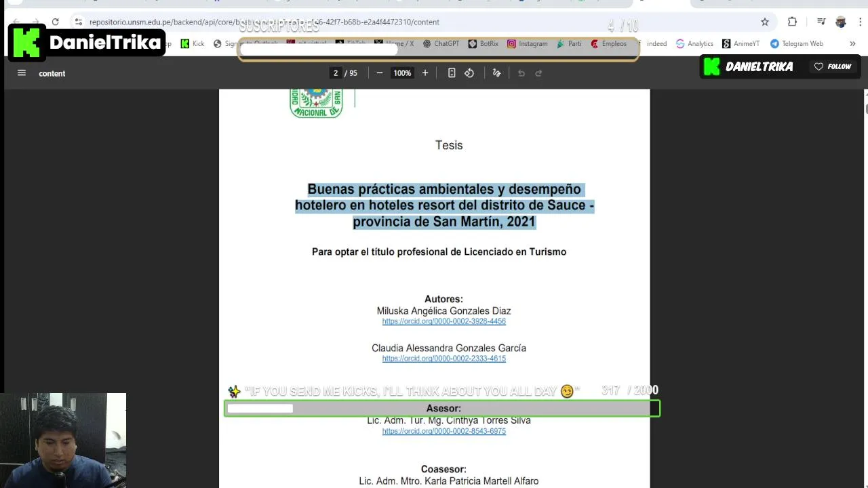The width and height of the screenshot is (868, 488).
Task: Click the university logo in the PDF
Action: point(316,103)
